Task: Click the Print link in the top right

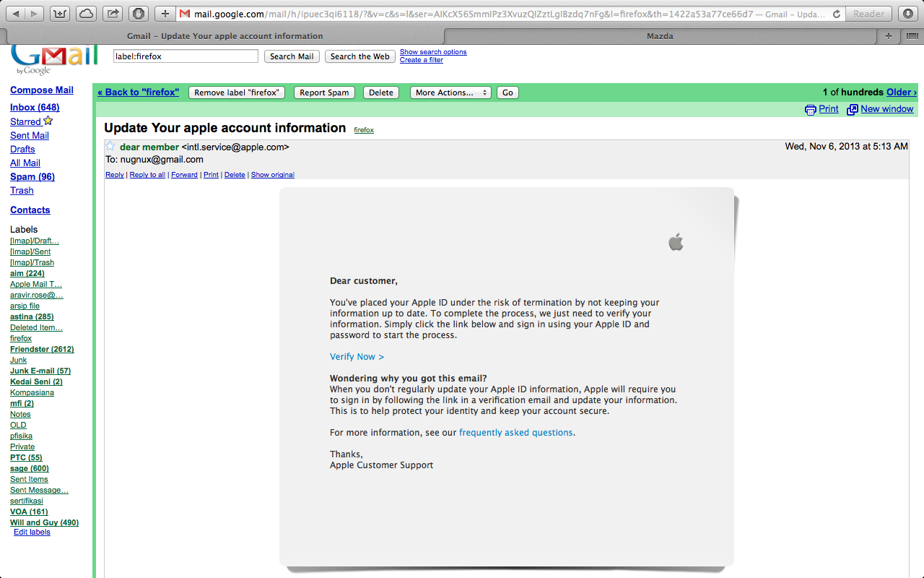Action: pyautogui.click(x=829, y=109)
